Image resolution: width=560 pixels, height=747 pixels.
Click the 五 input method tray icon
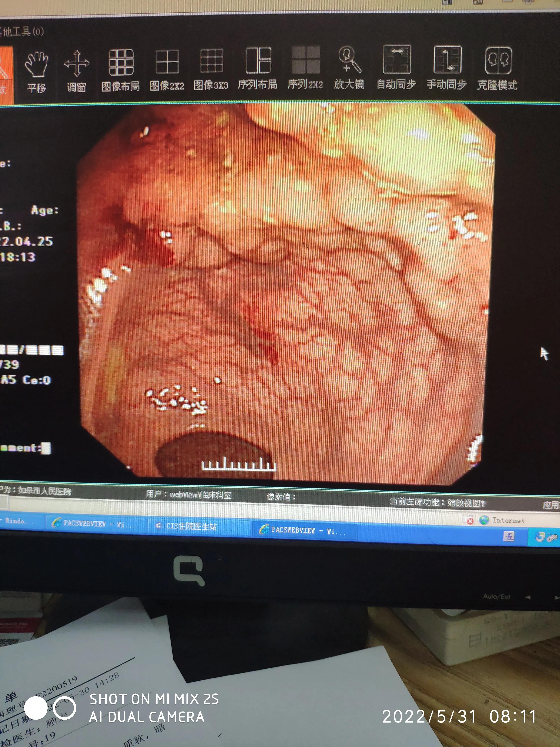pos(509,536)
